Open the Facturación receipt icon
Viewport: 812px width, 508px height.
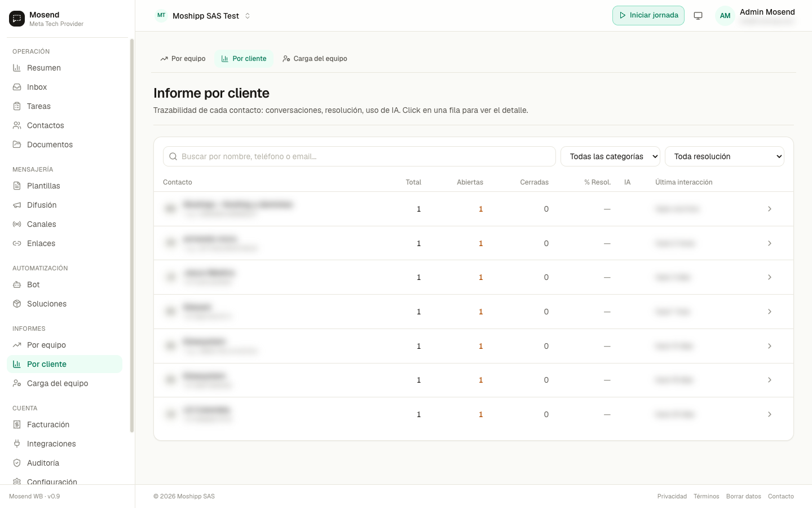[17, 424]
